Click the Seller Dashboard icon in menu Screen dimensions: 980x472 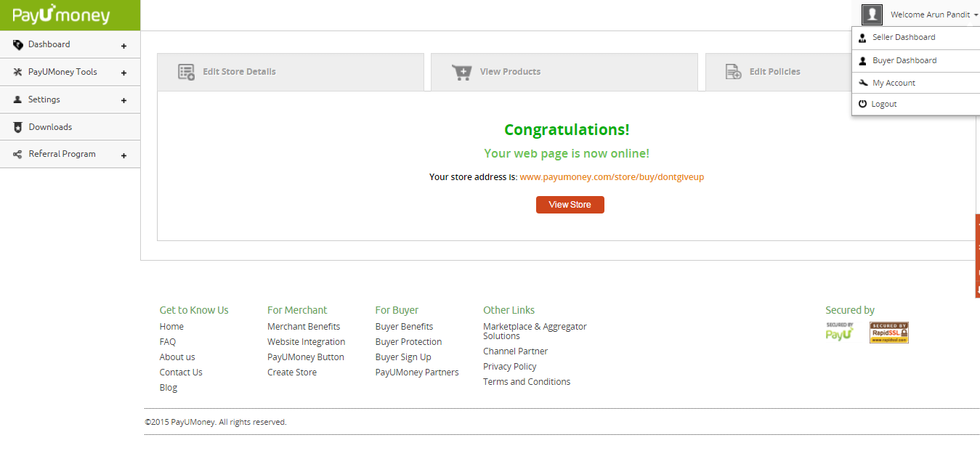coord(862,38)
